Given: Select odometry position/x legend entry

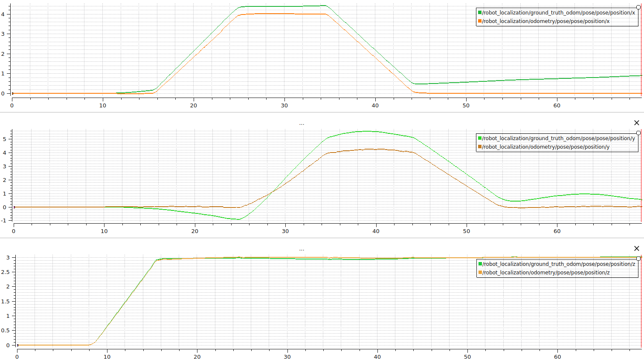Looking at the screenshot, I should click(545, 21).
